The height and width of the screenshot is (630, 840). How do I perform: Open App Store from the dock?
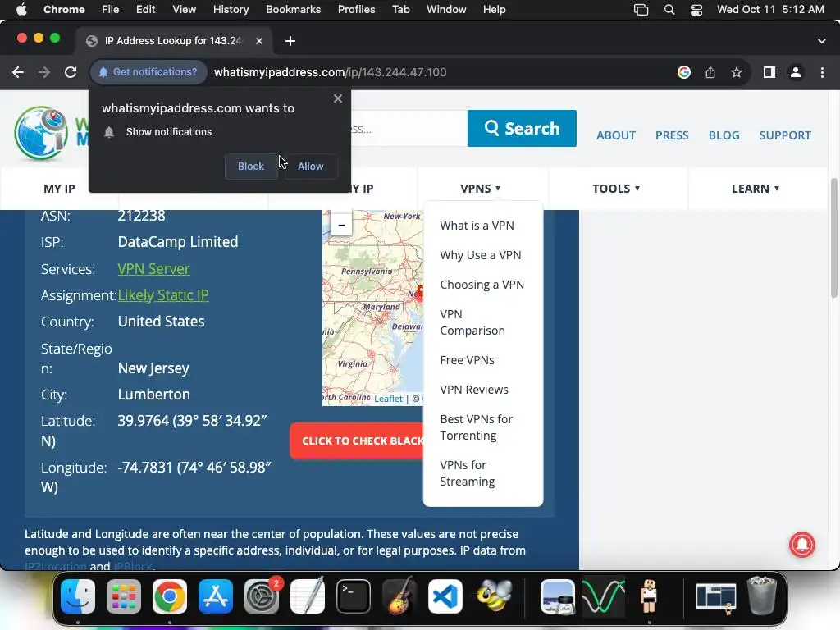pos(216,596)
